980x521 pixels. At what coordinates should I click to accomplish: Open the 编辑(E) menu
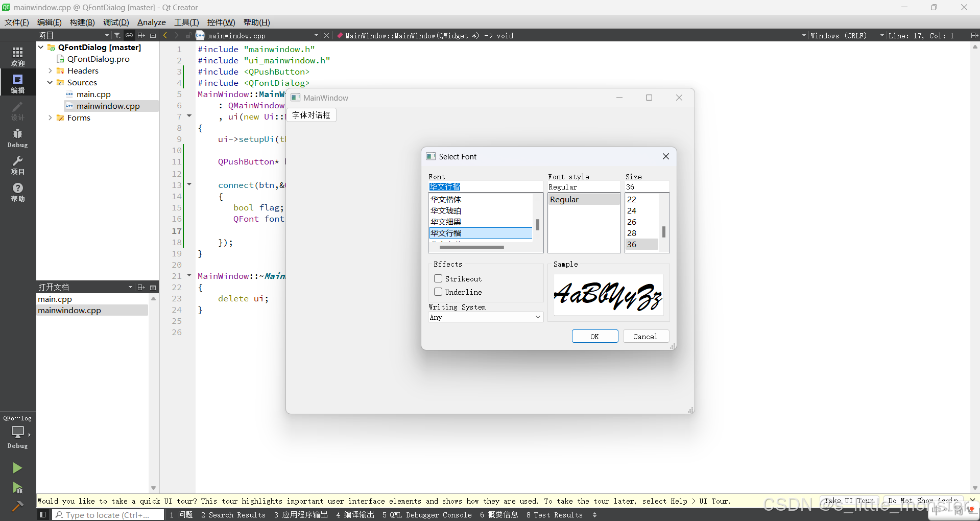click(x=49, y=22)
